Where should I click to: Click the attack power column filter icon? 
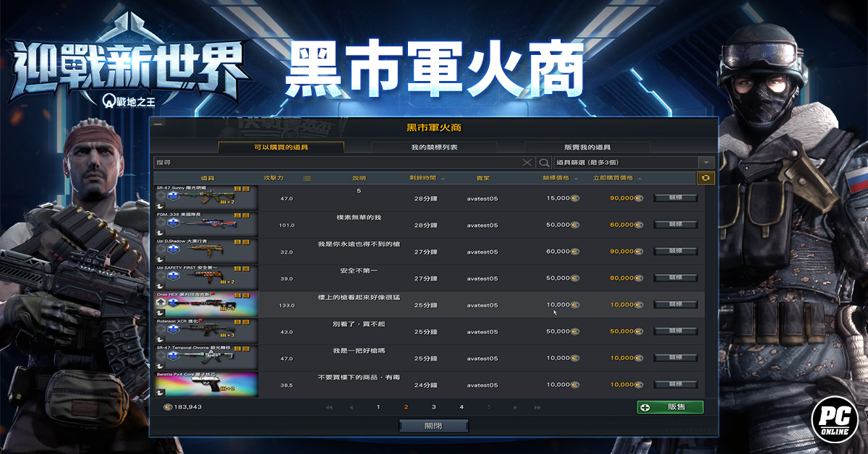pyautogui.click(x=307, y=178)
